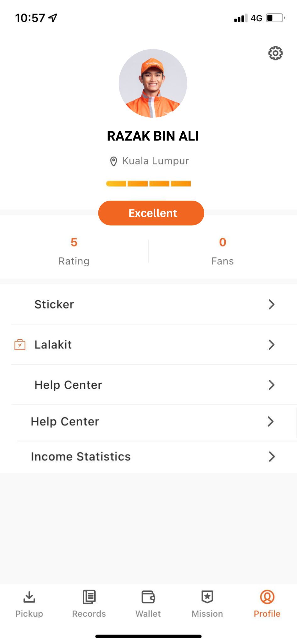
Task: Tap the orange rating level progress bar
Action: click(x=148, y=184)
